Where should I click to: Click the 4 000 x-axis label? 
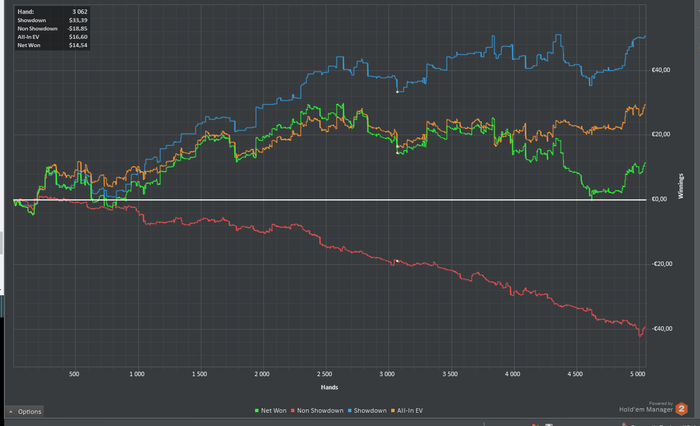[x=512, y=374]
